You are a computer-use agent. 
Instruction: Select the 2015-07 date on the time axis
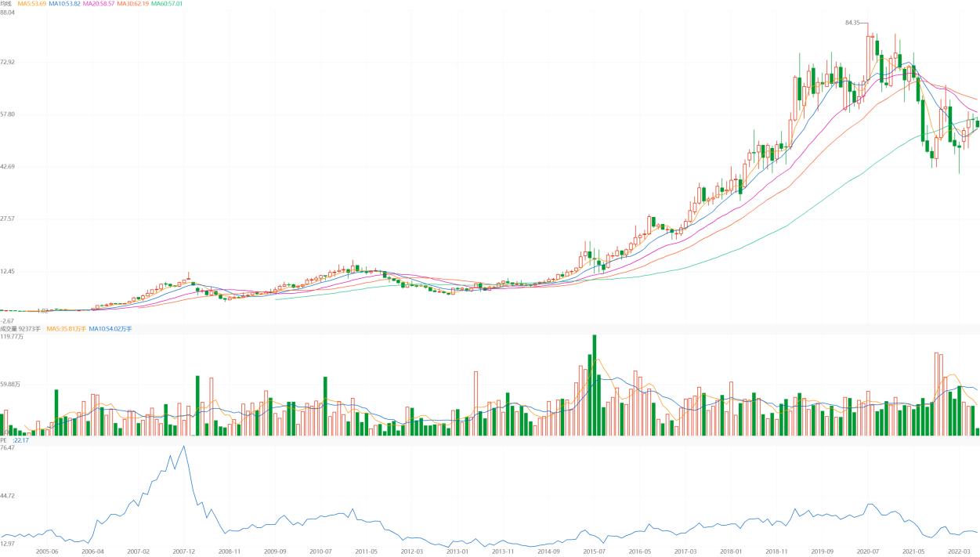[595, 552]
